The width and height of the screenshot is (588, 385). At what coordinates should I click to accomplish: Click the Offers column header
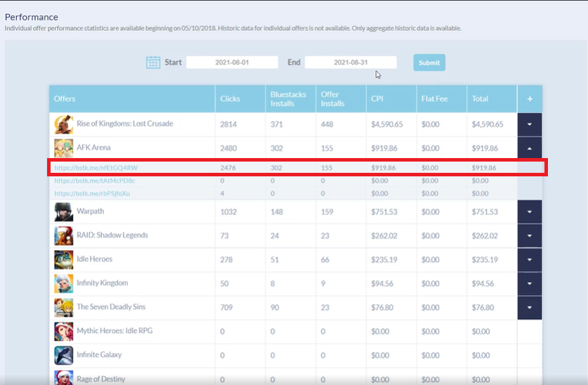132,99
